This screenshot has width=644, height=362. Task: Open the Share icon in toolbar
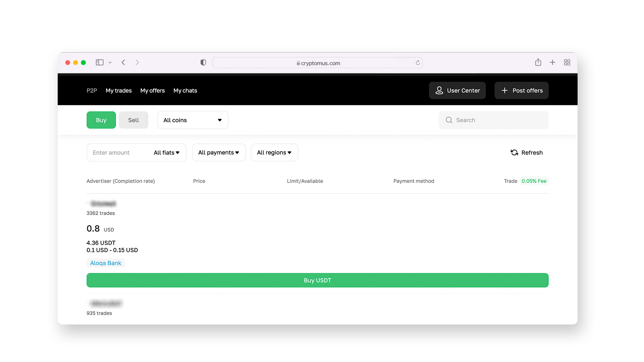[x=538, y=62]
